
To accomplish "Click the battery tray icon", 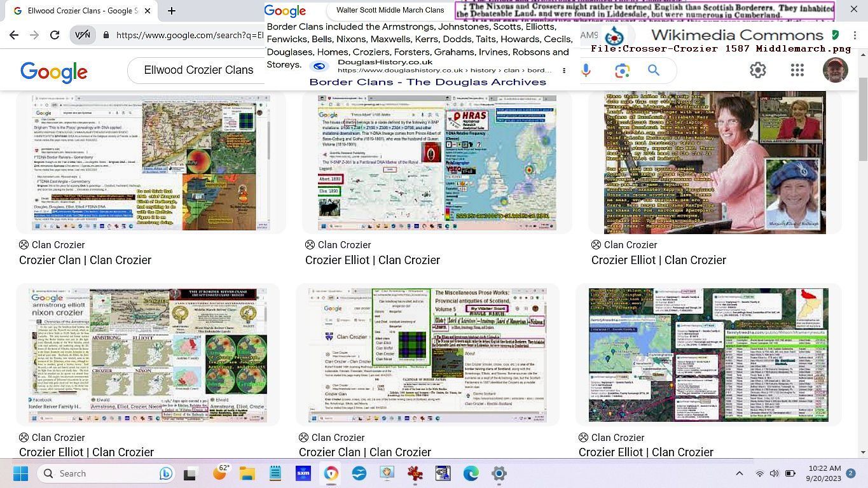I will (790, 473).
